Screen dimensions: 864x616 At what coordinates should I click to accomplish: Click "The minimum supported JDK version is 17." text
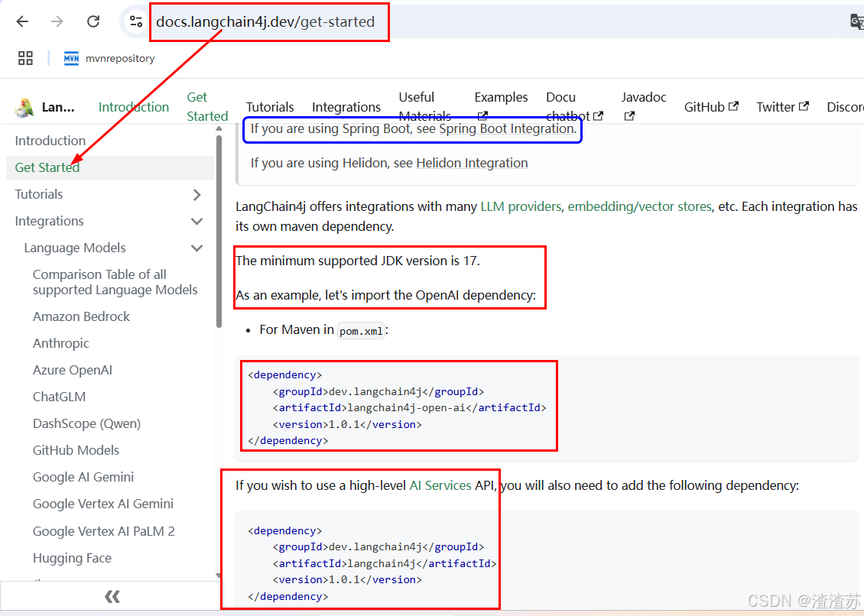point(358,261)
